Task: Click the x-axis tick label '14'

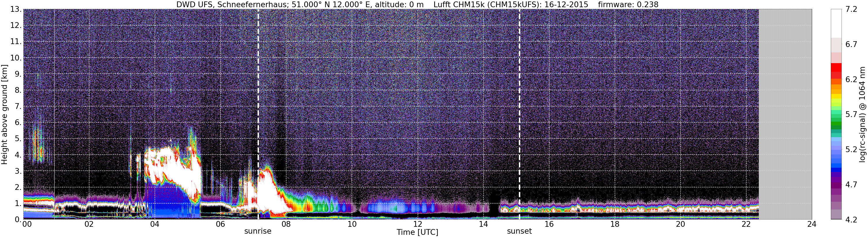Action: (x=483, y=224)
